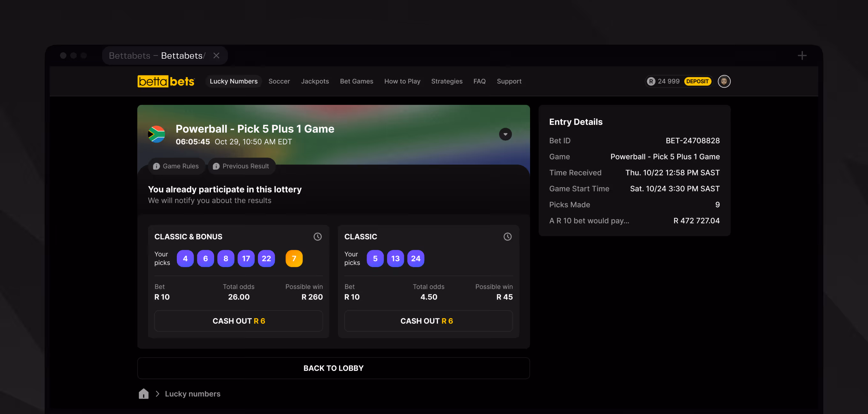Open a new tab with plus icon
The image size is (868, 414).
tap(802, 55)
